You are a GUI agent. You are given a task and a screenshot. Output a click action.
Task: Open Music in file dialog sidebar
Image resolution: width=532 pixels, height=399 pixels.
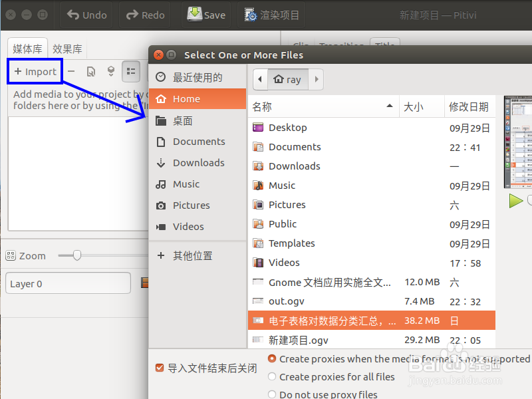pos(198,184)
